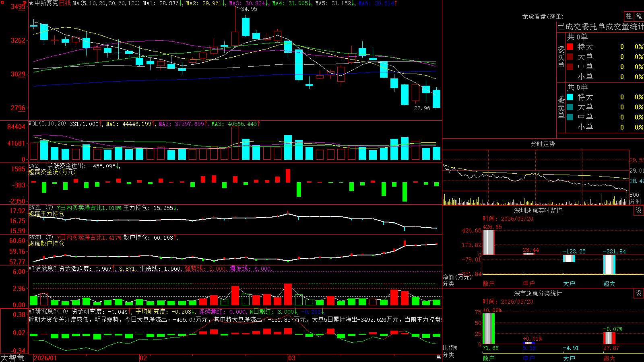Click the -331.84 超大 bar in 实时监控

pyautogui.click(x=609, y=264)
